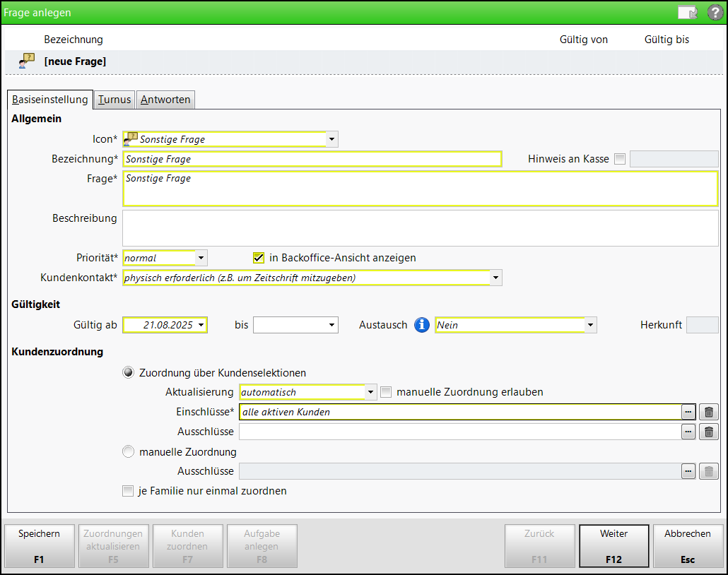Image resolution: width=728 pixels, height=575 pixels.
Task: Click trash icon beside the active Ausschlüsse field
Action: pyautogui.click(x=709, y=432)
